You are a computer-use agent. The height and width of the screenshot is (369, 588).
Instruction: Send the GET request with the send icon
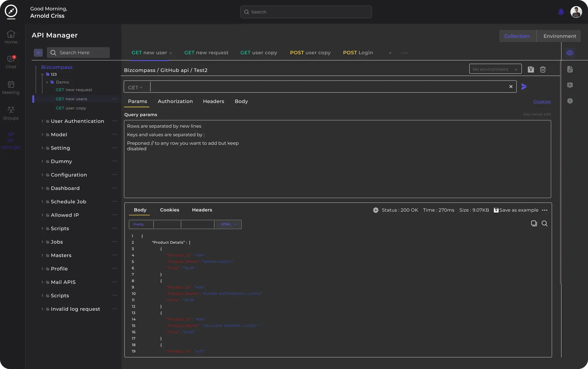tap(524, 87)
